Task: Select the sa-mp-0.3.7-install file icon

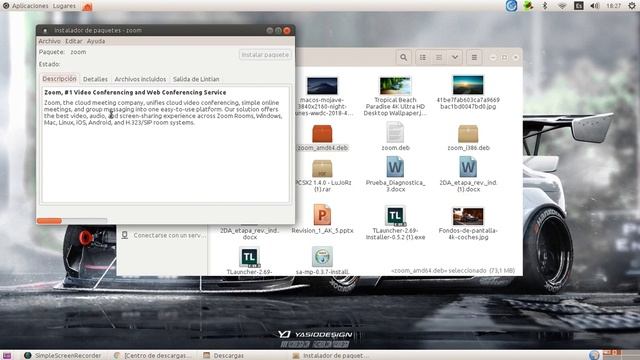Action: coord(322,257)
